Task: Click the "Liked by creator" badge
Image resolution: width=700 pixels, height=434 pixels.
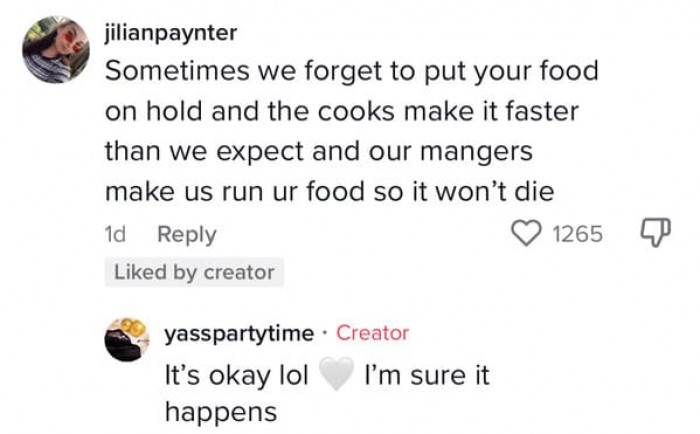Action: pos(194,272)
